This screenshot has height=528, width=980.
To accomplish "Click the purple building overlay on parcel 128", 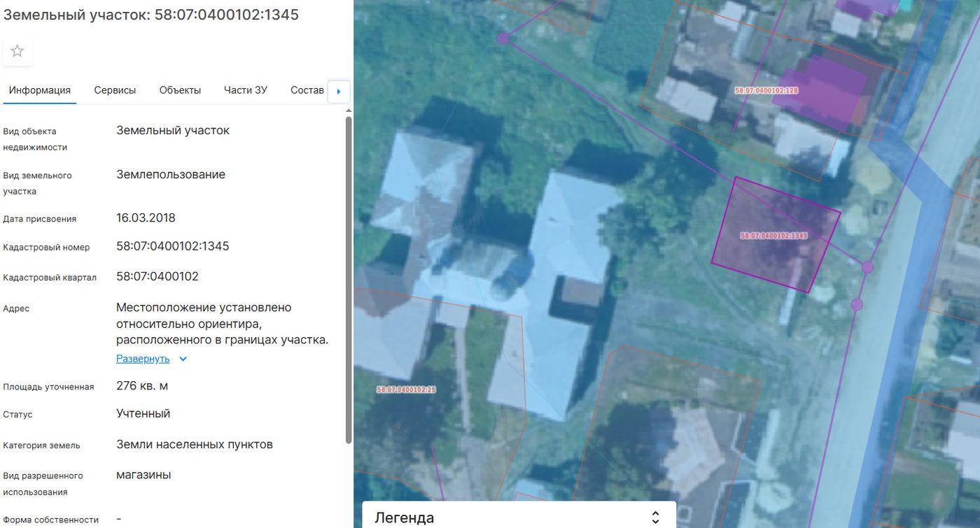I will tap(821, 90).
